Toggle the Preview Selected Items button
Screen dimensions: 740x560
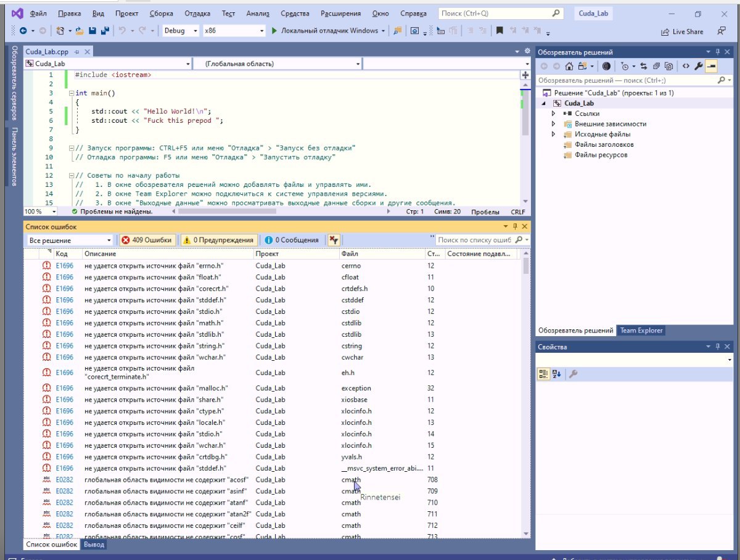pyautogui.click(x=711, y=66)
